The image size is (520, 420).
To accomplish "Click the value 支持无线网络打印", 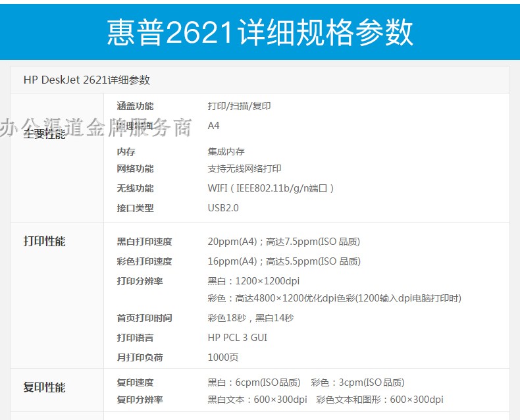I will (244, 169).
